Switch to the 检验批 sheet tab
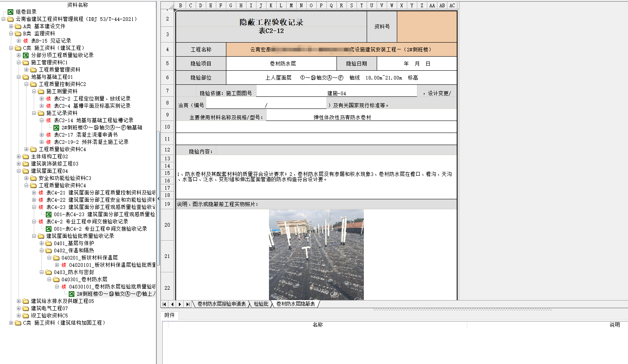Image resolution: width=628 pixels, height=364 pixels. click(261, 304)
